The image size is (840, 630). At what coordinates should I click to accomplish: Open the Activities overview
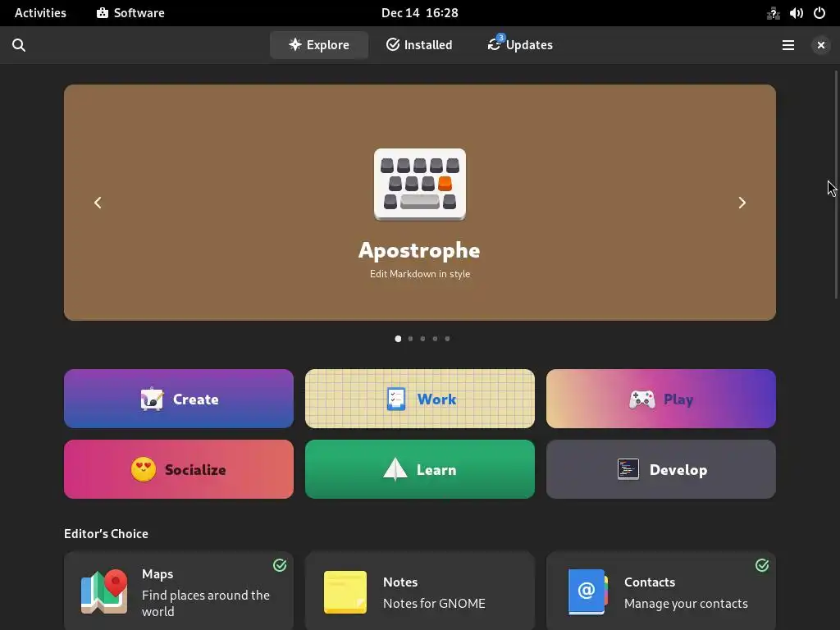pyautogui.click(x=40, y=13)
